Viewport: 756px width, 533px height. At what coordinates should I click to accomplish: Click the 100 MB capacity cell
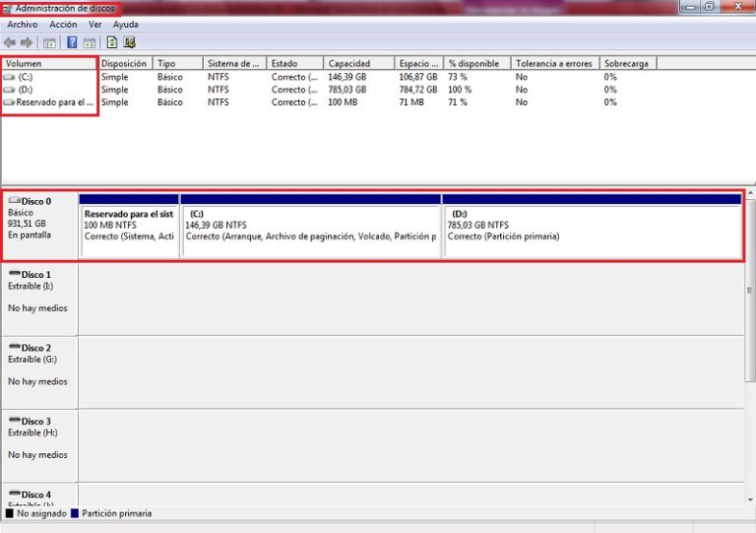coord(343,102)
